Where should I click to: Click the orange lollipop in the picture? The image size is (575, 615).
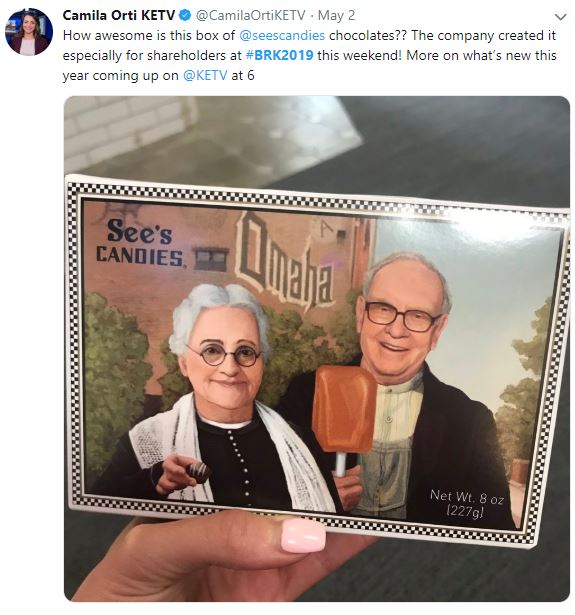pos(344,410)
